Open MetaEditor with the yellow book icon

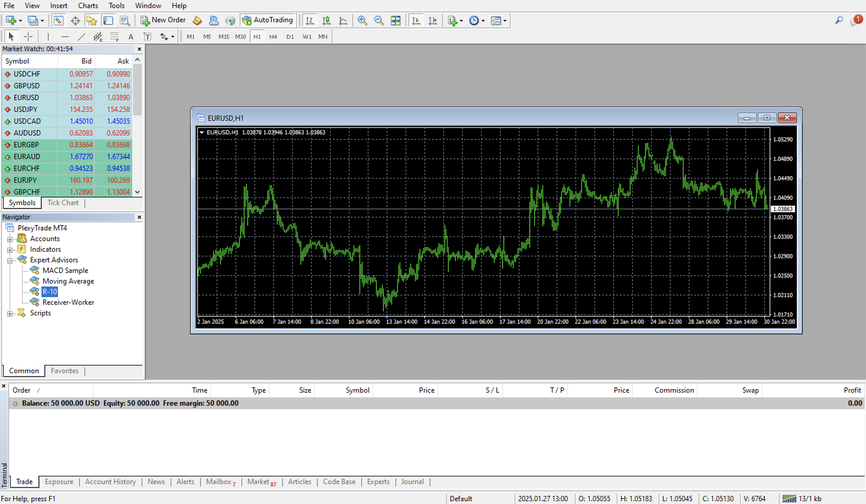[197, 21]
